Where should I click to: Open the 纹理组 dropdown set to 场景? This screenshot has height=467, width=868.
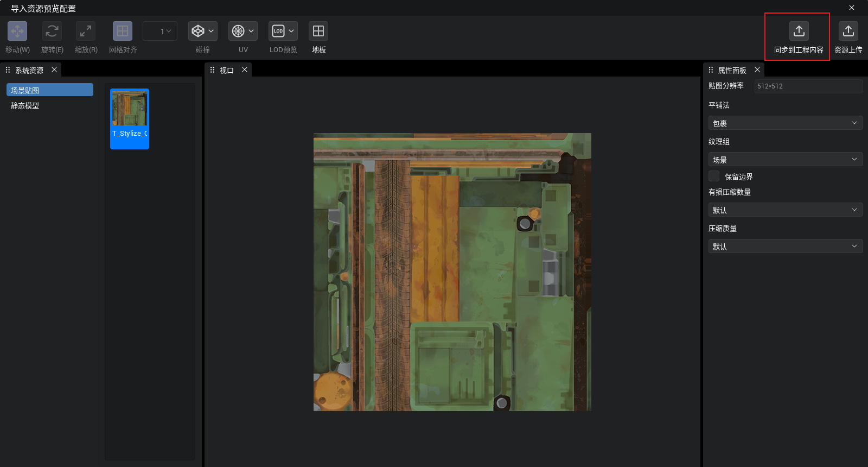786,159
